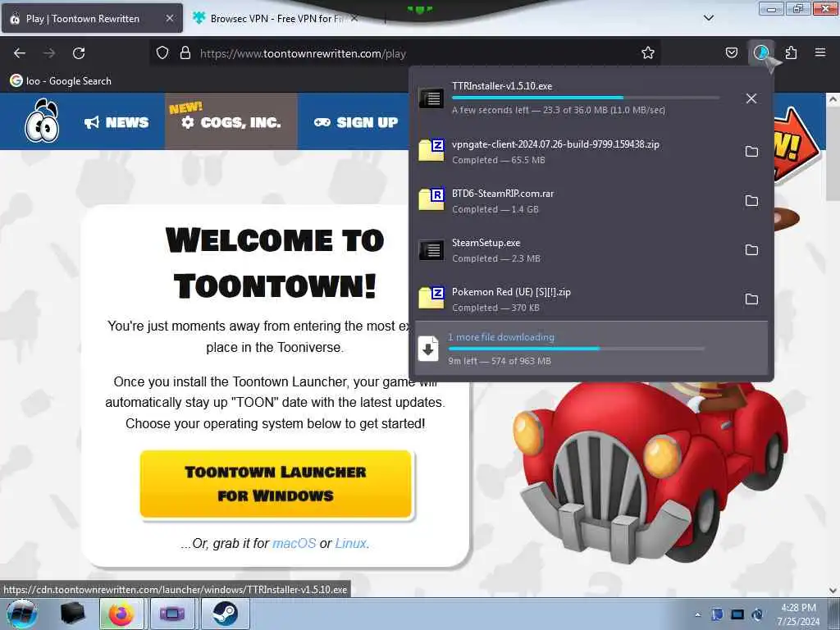The height and width of the screenshot is (630, 840).
Task: Open the black box taskbar application
Action: click(72, 614)
